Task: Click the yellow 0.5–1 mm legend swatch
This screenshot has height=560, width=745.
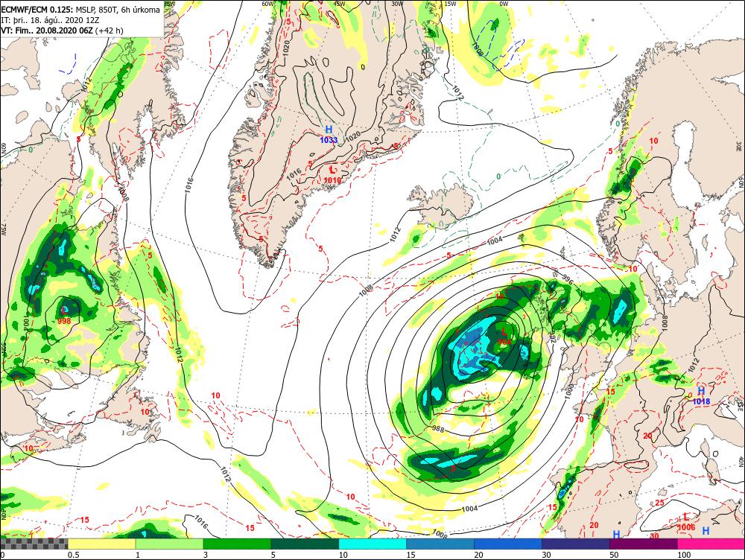Action: pyautogui.click(x=101, y=544)
